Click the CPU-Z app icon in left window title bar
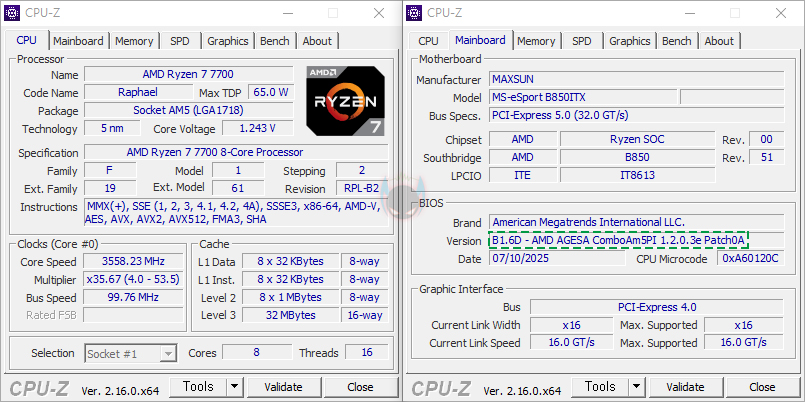Image resolution: width=805 pixels, height=402 pixels. pos(12,13)
